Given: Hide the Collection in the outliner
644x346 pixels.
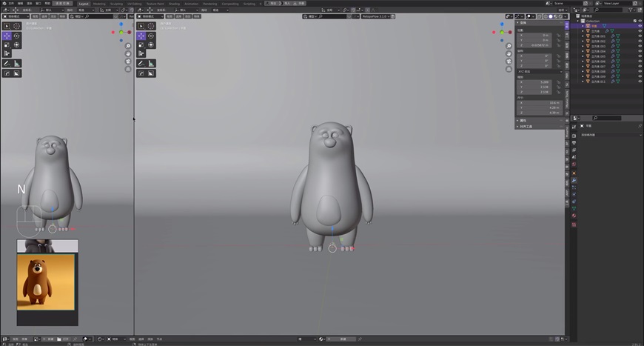Looking at the screenshot, I should click(x=640, y=21).
